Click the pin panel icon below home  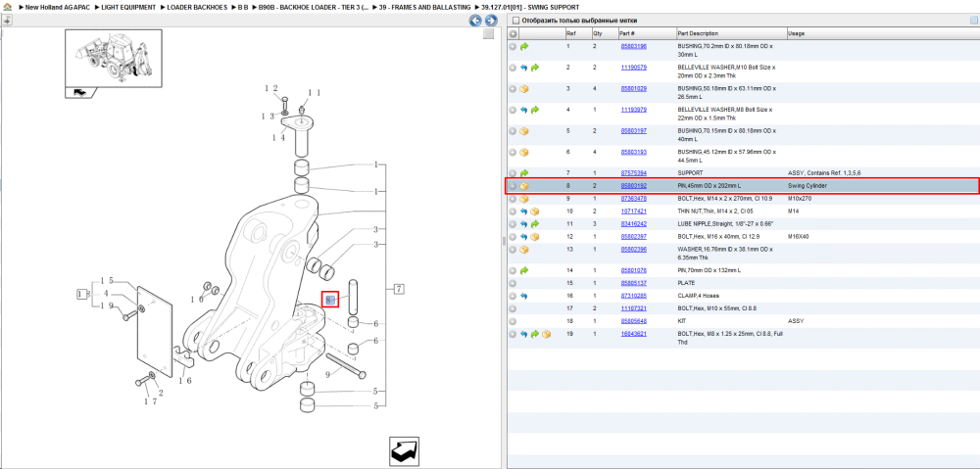click(7, 20)
